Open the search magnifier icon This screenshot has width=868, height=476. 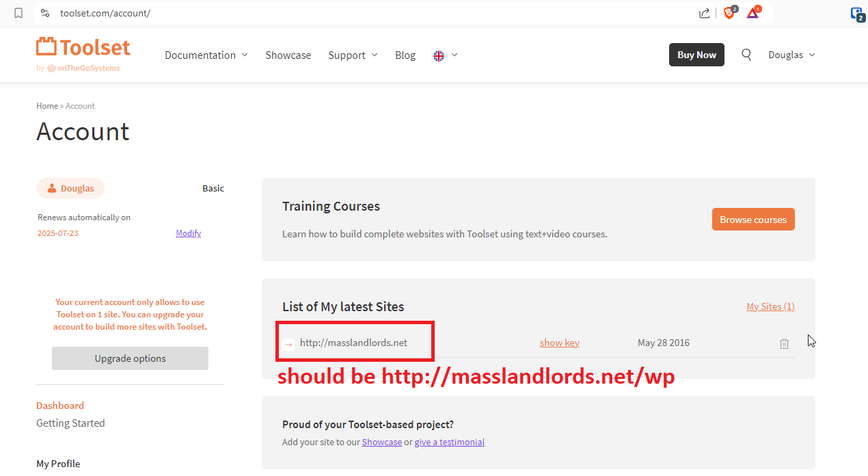(746, 55)
